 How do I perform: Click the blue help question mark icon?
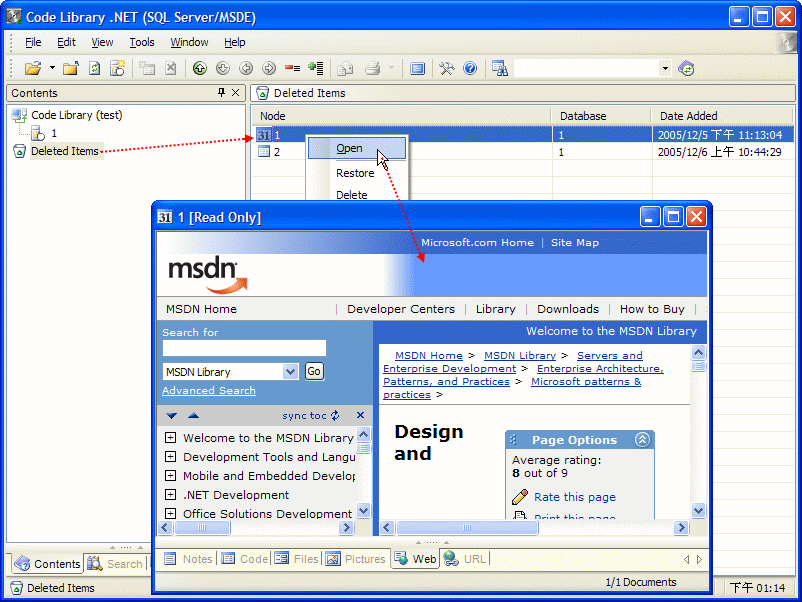point(470,68)
